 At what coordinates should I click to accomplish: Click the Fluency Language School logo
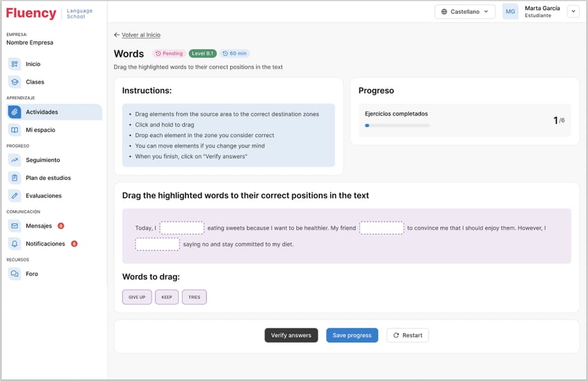[49, 13]
